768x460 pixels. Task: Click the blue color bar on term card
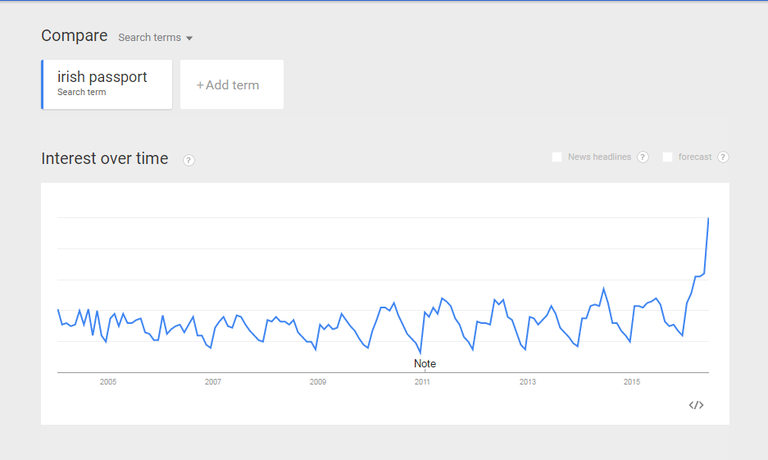43,84
